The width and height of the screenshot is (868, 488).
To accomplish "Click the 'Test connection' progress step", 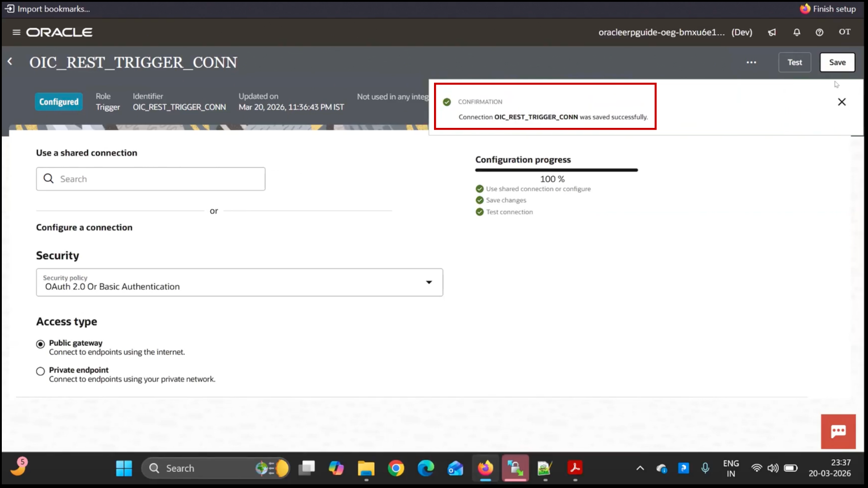I will coord(504,212).
